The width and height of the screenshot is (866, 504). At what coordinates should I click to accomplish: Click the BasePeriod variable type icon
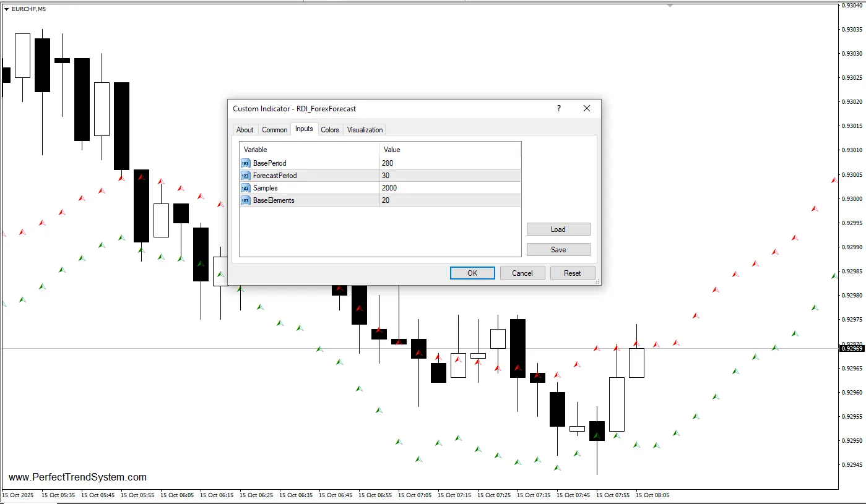tap(246, 163)
